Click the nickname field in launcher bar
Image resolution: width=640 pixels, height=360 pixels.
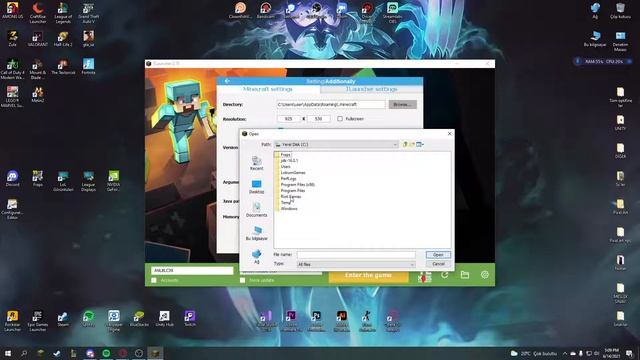pyautogui.click(x=192, y=270)
